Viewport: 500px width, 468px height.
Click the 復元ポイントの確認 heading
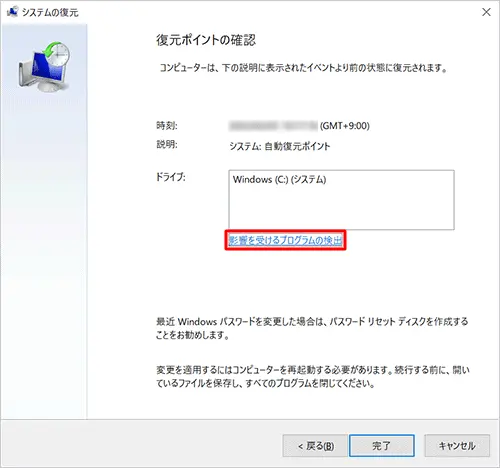click(x=206, y=40)
